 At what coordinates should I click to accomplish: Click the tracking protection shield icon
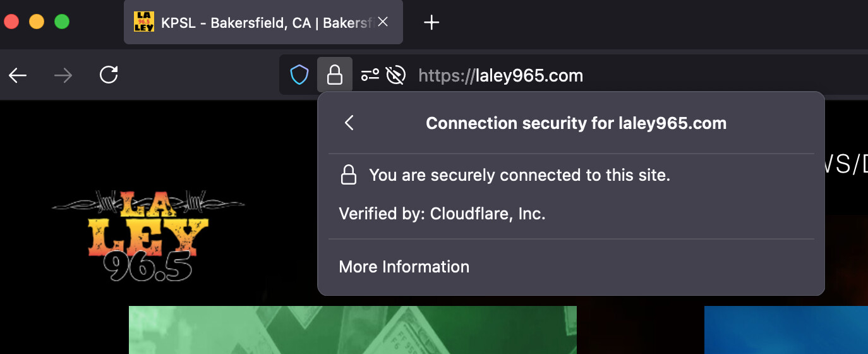[299, 76]
